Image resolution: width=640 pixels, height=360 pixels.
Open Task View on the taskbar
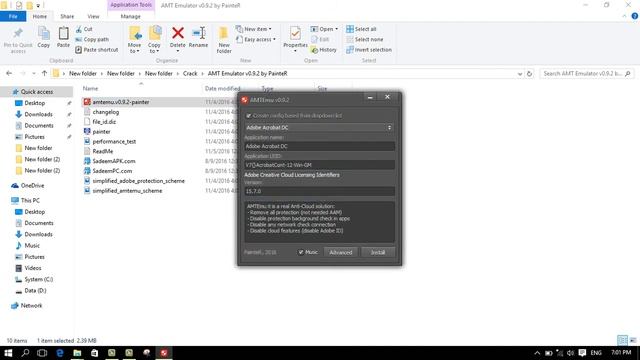point(42,353)
